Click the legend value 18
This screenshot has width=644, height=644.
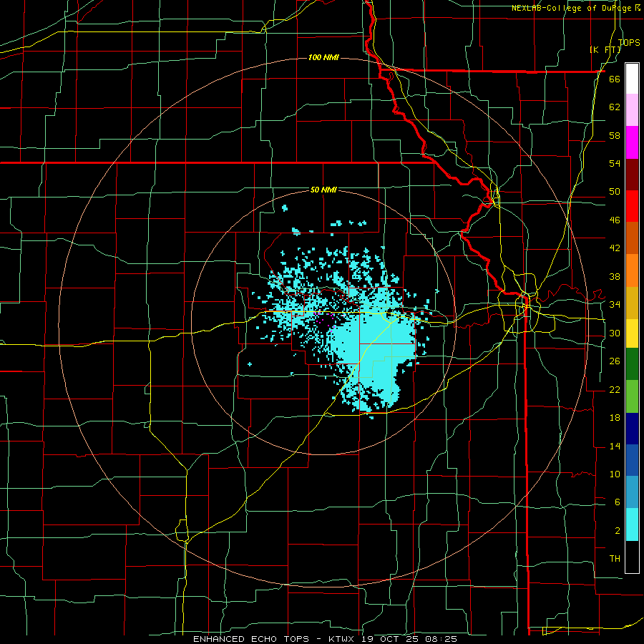tap(615, 417)
